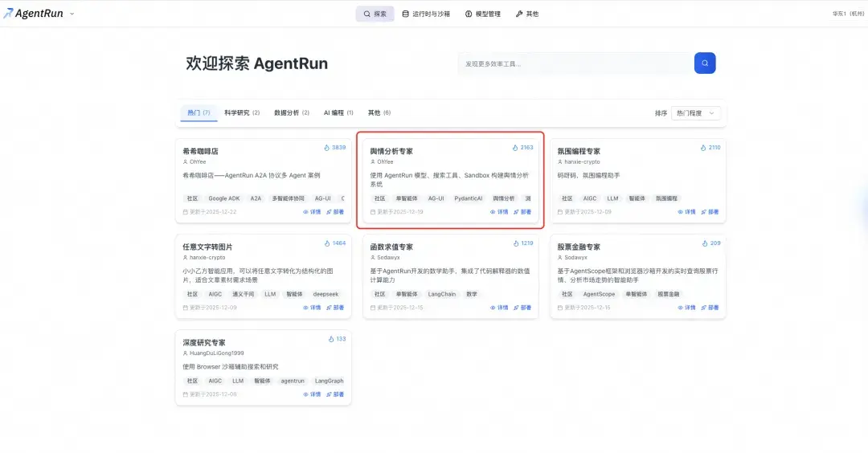The image size is (868, 453).
Task: Open 详情 eye link on 舆情分析专家 card
Action: coord(499,212)
